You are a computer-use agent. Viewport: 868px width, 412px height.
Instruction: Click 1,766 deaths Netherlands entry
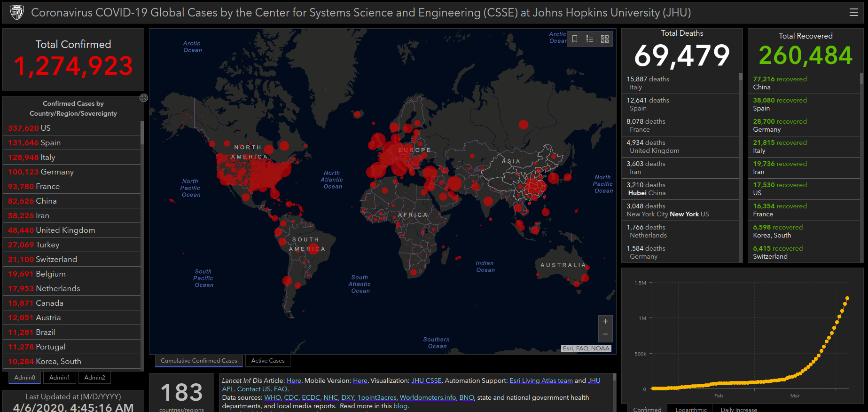tap(680, 231)
